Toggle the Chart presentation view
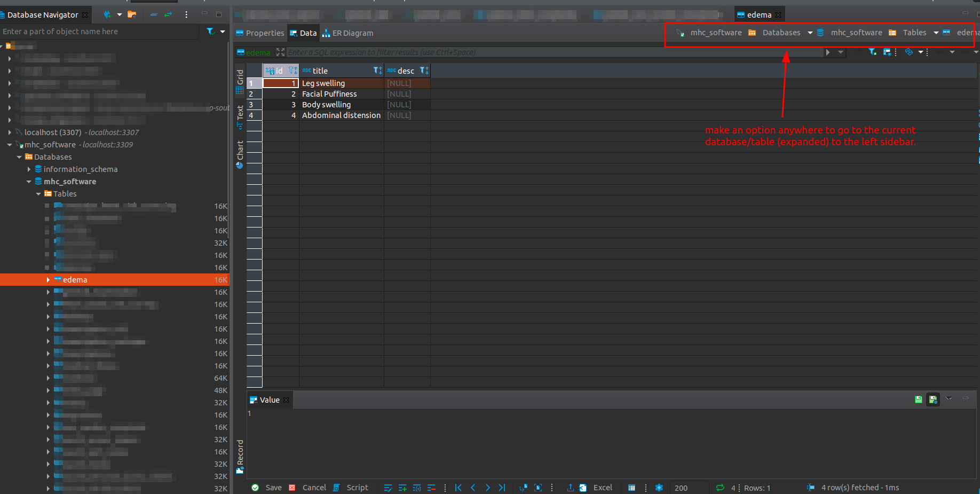This screenshot has height=494, width=980. pyautogui.click(x=240, y=154)
